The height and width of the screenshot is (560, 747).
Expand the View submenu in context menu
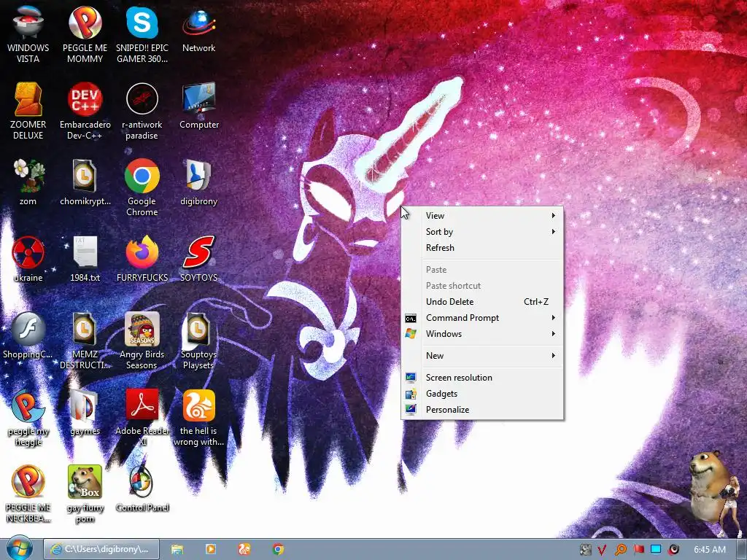(482, 216)
